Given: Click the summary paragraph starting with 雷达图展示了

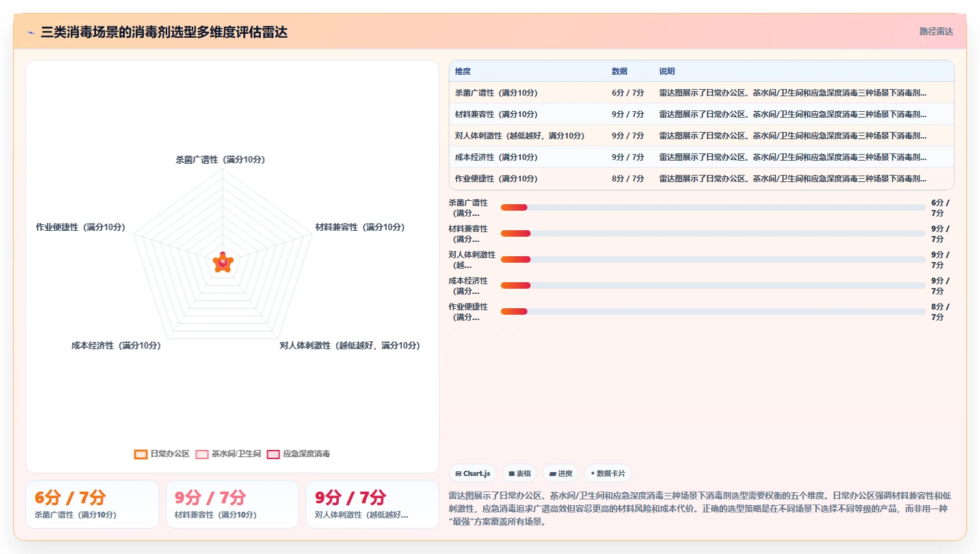Looking at the screenshot, I should coord(700,508).
